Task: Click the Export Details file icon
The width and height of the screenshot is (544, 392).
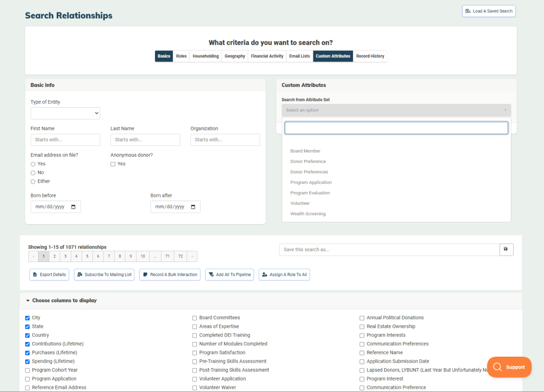Action: (34, 275)
